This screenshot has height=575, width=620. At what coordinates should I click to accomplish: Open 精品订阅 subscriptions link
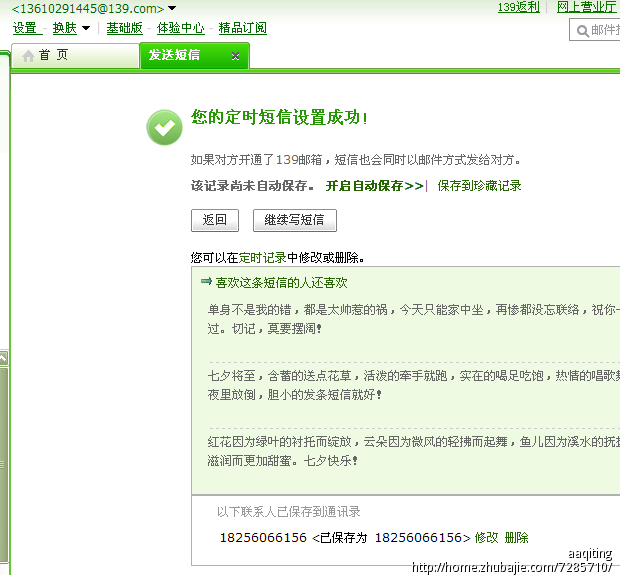coord(242,28)
